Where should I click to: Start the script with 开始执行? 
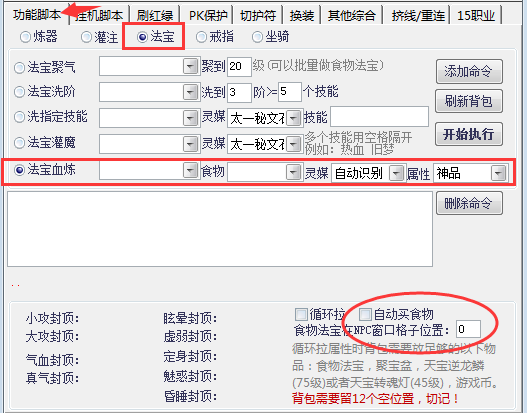click(x=469, y=134)
